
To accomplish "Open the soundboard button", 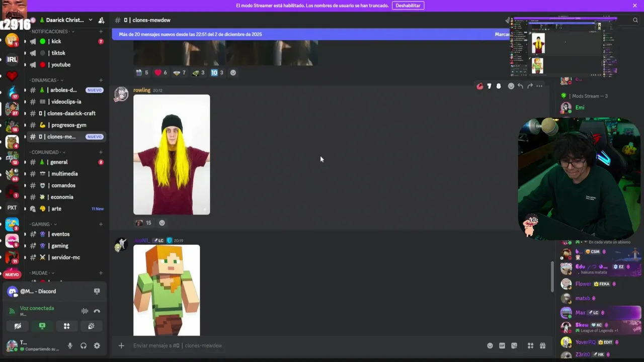I will pyautogui.click(x=91, y=326).
